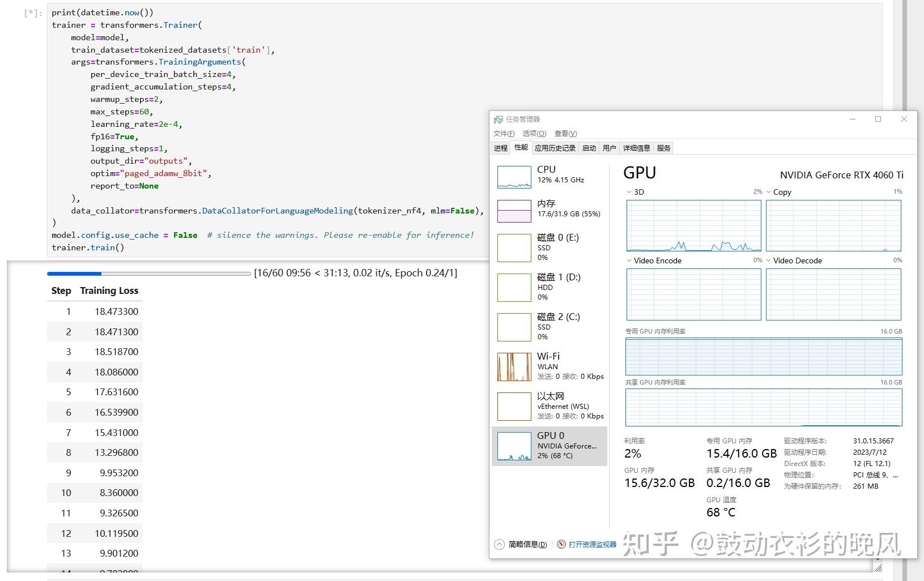Select the CPU graph icon in sidebar
The image size is (924, 581).
click(x=513, y=176)
